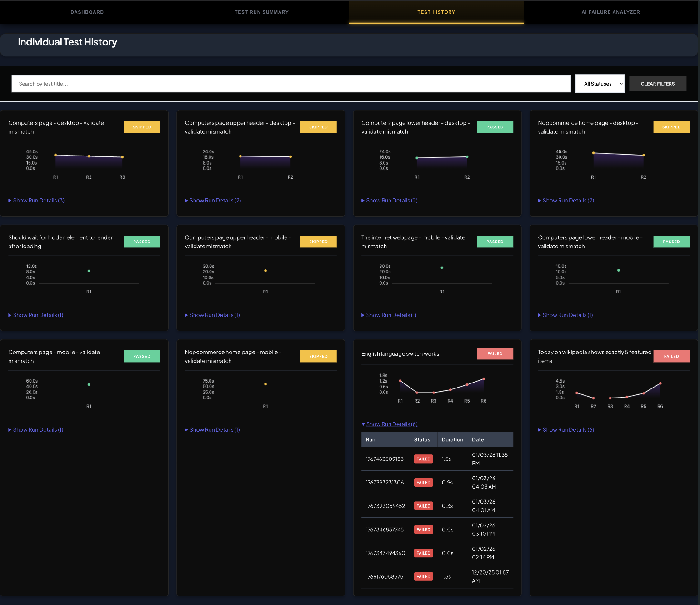
Task: Click the search by test title field
Action: tap(291, 84)
